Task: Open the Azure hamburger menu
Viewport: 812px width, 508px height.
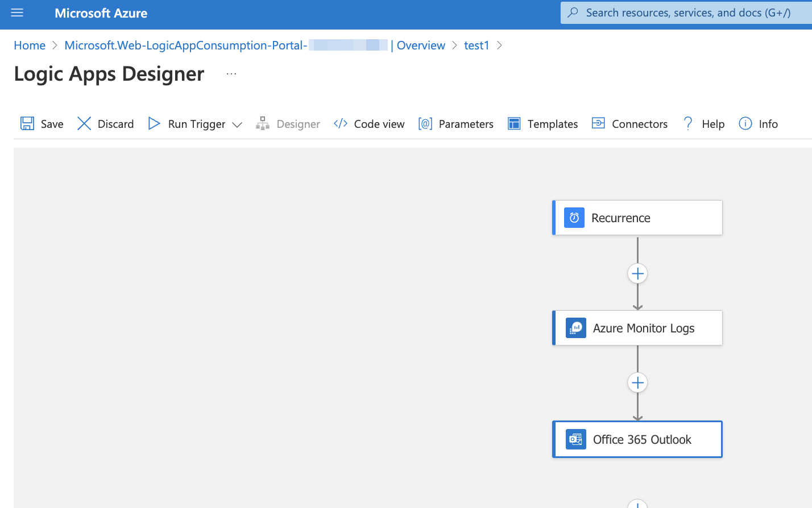Action: (x=17, y=13)
